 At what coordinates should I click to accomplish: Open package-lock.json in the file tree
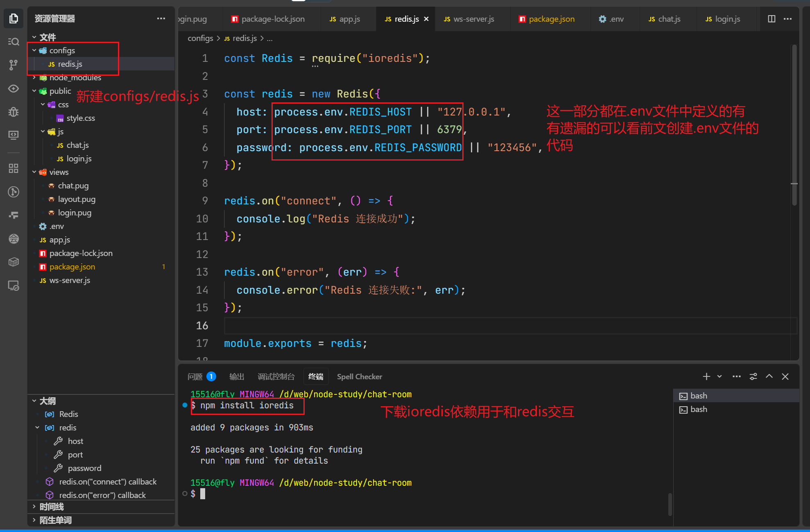(81, 253)
